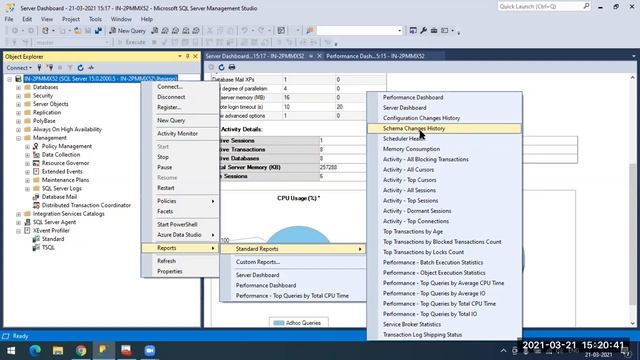Refresh Object Explorer using its toolbar icon
This screenshot has height=360, width=640.
80,68
